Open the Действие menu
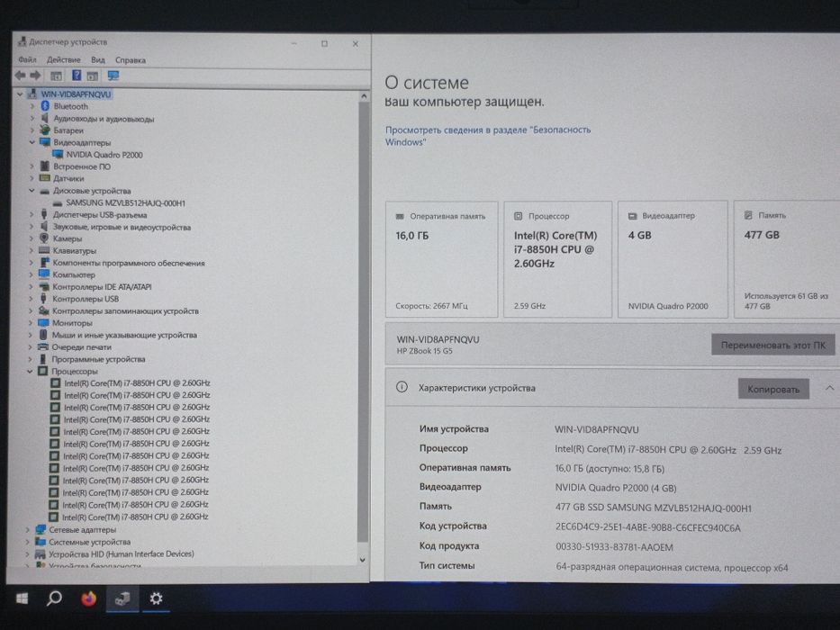This screenshot has width=840, height=630. (x=64, y=59)
